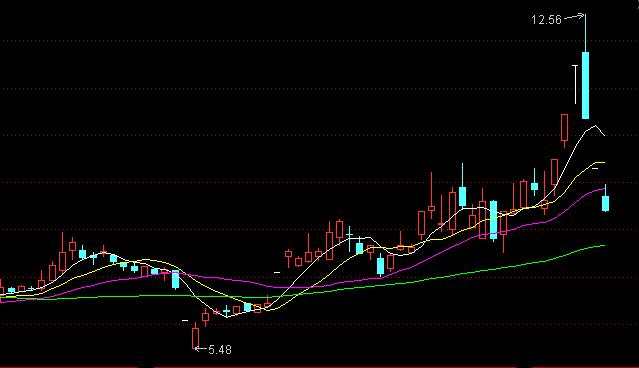Select the thin white hollow bar beside the tallest candle
Screen dimensions: 639x368
tap(575, 84)
